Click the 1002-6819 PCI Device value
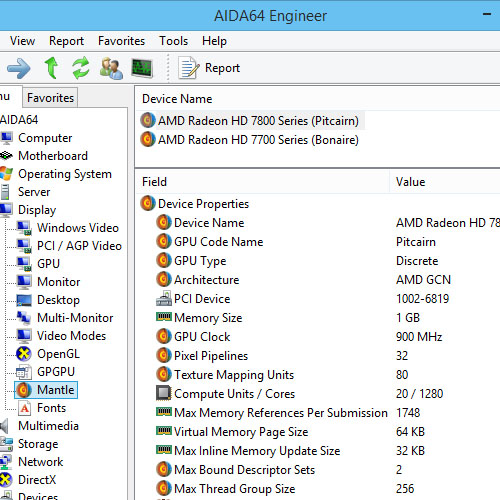This screenshot has height=500, width=500. (423, 299)
